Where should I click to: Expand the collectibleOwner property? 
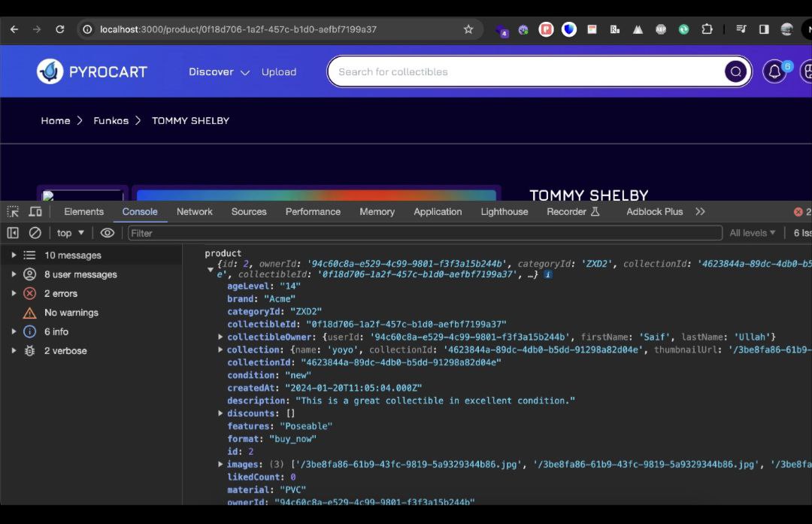click(220, 337)
